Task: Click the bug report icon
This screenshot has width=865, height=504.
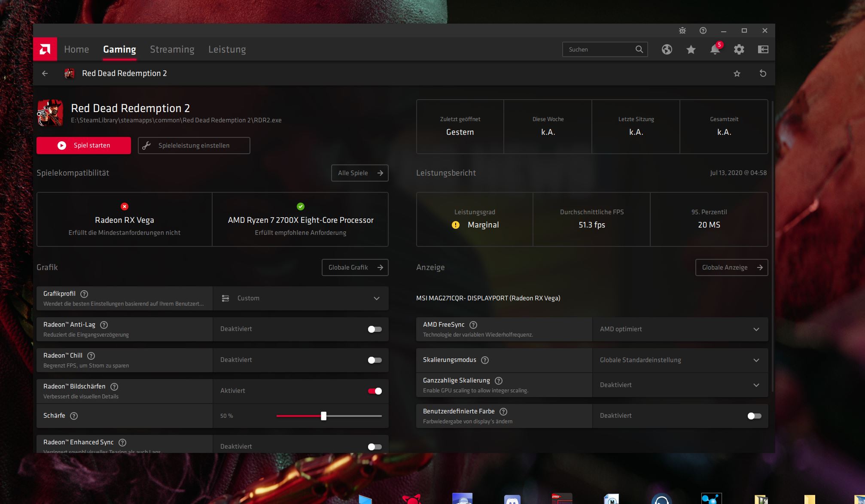Action: pos(682,30)
